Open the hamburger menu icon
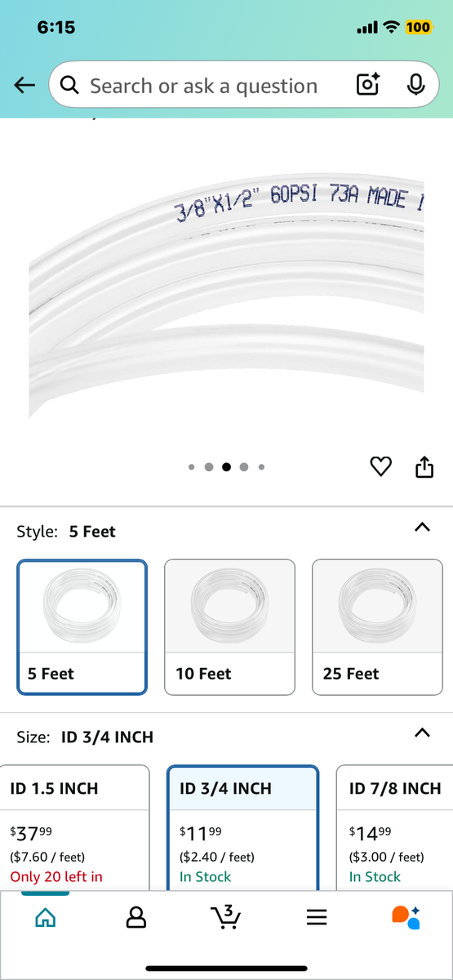 pyautogui.click(x=317, y=917)
